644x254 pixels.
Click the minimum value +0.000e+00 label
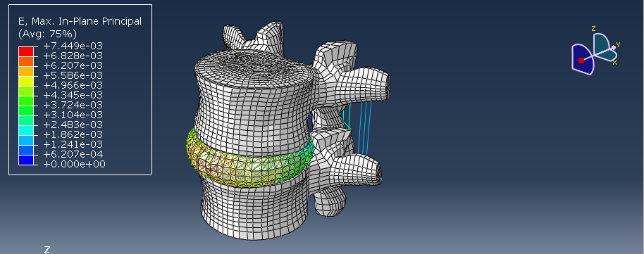[74, 164]
